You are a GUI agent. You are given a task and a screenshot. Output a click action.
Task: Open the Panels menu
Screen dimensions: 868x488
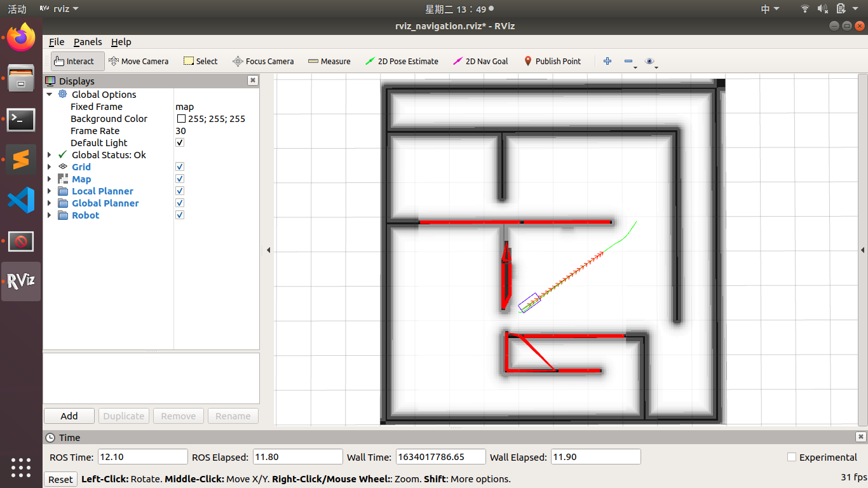point(88,42)
